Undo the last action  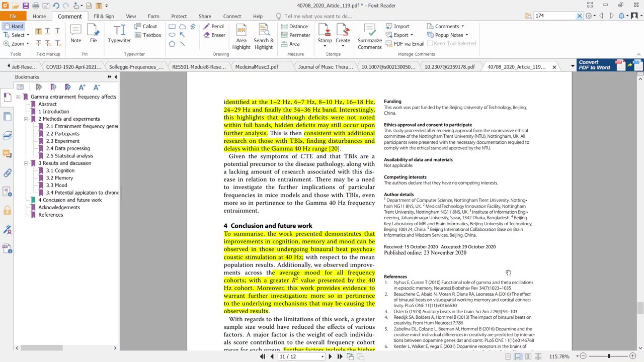coord(56,6)
